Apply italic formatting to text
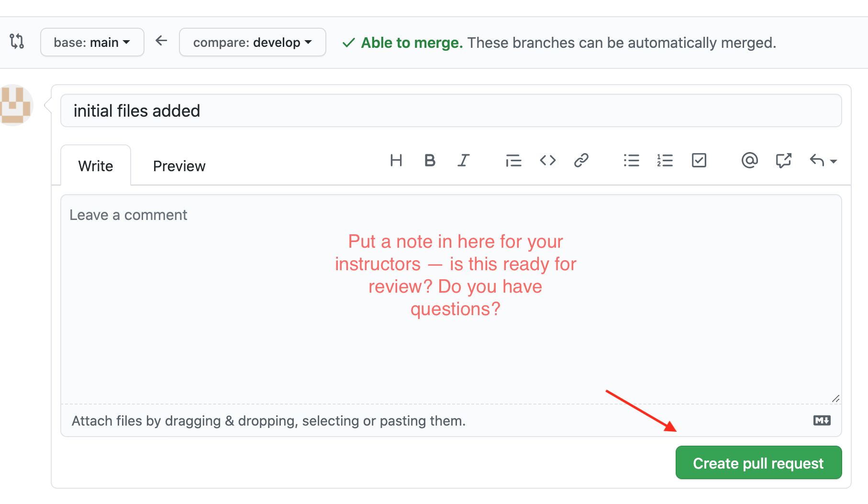 pos(463,160)
